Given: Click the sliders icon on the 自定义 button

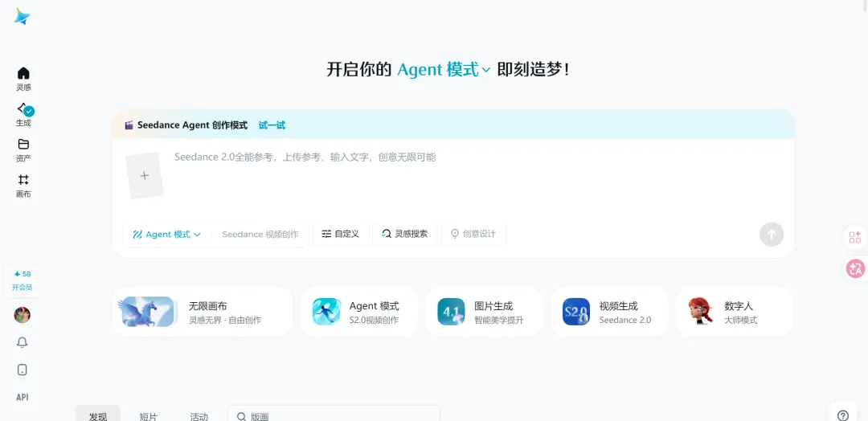Looking at the screenshot, I should 326,234.
